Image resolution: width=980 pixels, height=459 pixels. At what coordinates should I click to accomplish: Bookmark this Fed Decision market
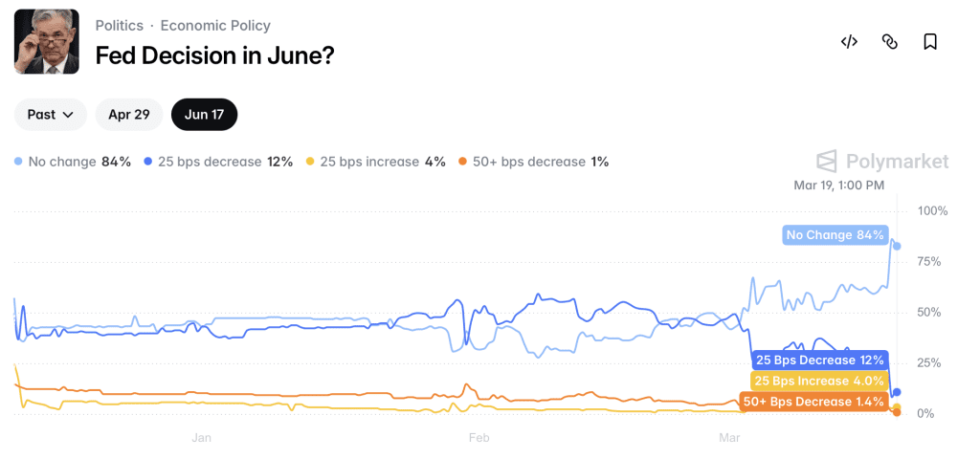[x=929, y=41]
